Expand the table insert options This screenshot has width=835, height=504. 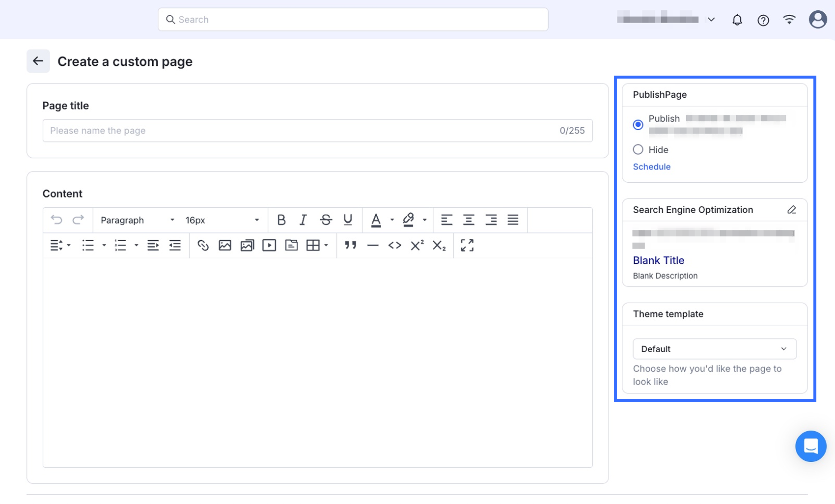click(x=326, y=246)
